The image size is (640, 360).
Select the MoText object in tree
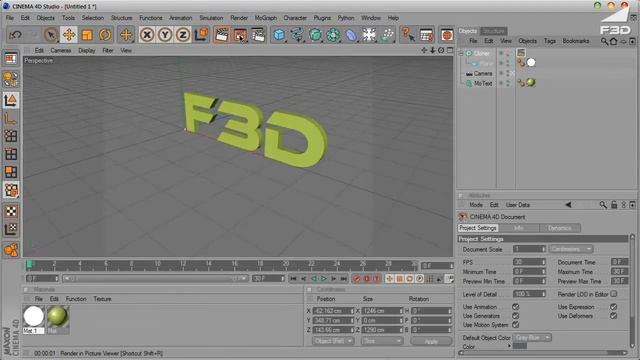[483, 83]
